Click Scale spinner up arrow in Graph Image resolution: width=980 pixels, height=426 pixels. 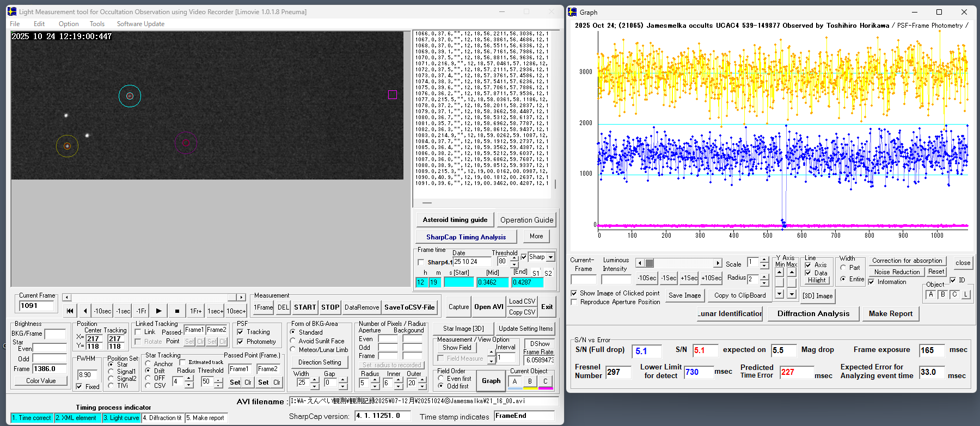(x=764, y=260)
